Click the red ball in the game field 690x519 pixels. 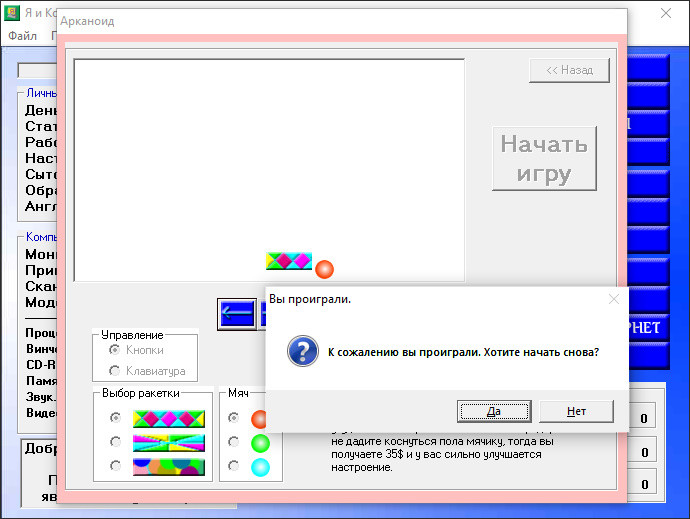[324, 269]
